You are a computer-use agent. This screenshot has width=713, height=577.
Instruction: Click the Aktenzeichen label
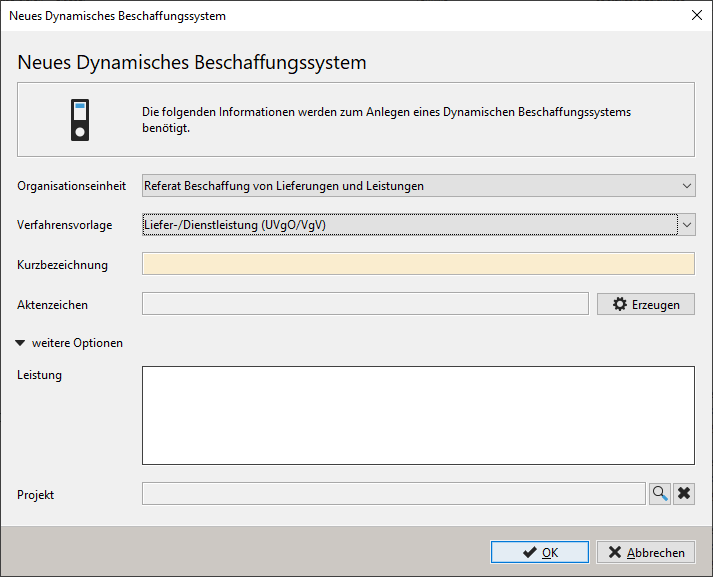click(x=52, y=305)
